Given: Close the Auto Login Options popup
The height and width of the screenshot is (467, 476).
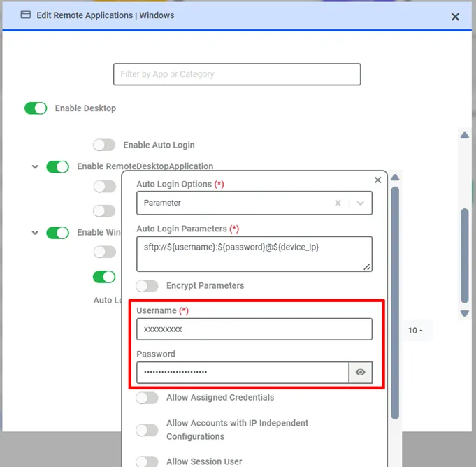Looking at the screenshot, I should click(x=377, y=180).
